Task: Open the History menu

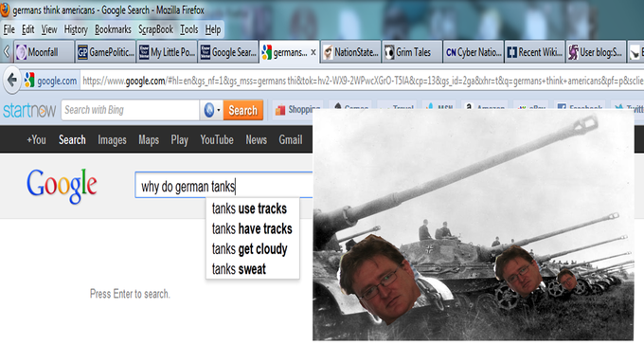Action: coord(76,29)
